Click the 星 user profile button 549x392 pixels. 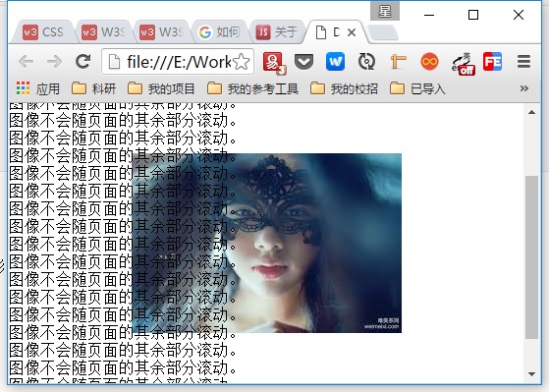(385, 11)
